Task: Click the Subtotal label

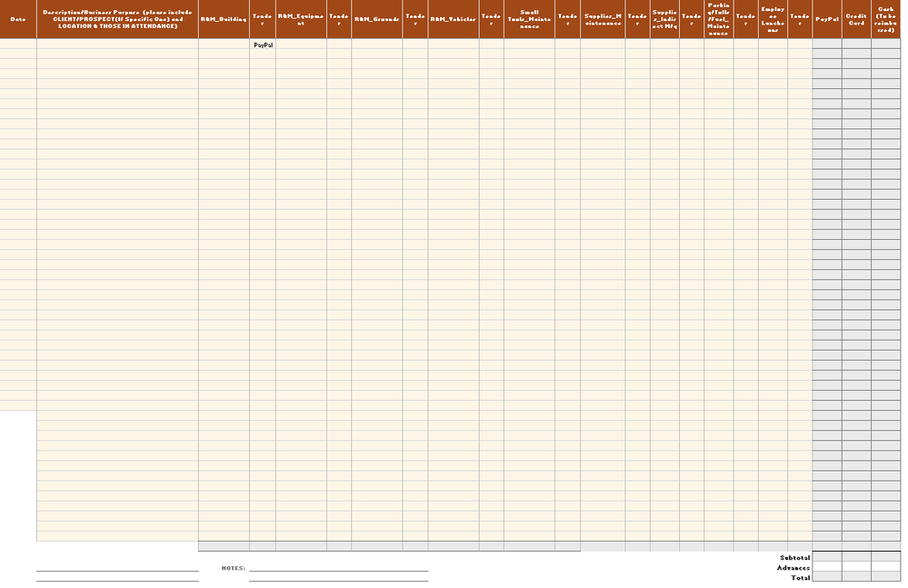Action: click(x=794, y=558)
